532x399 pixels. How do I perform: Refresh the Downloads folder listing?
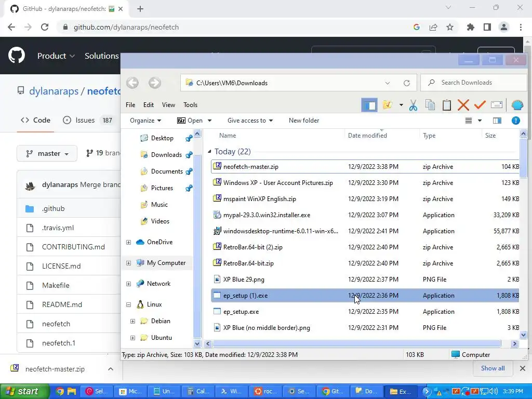click(406, 83)
